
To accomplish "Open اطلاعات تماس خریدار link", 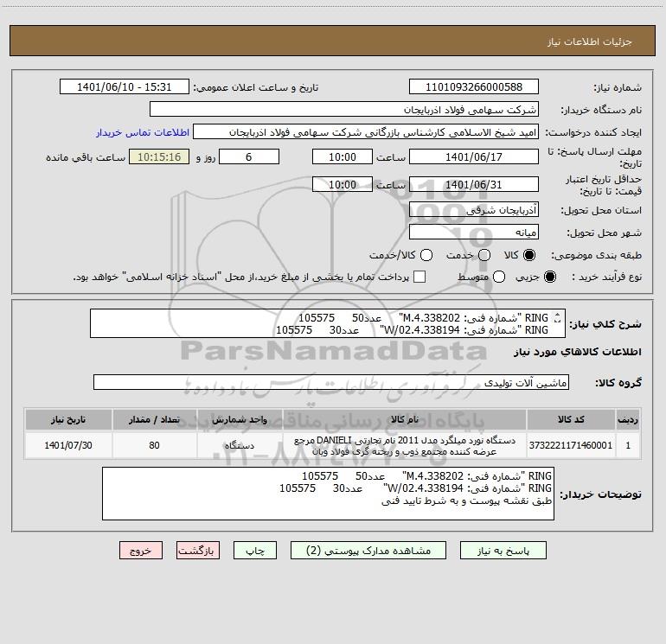I will tap(143, 132).
